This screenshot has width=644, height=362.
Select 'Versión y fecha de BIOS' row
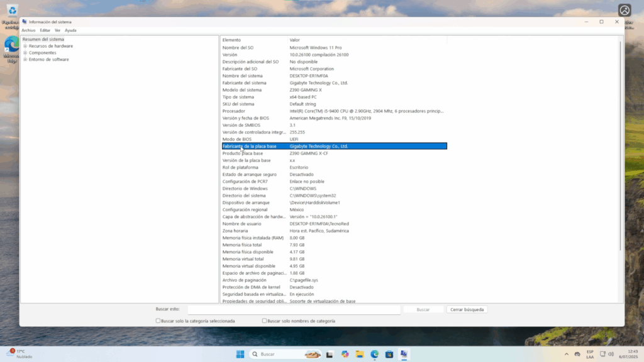coord(334,118)
